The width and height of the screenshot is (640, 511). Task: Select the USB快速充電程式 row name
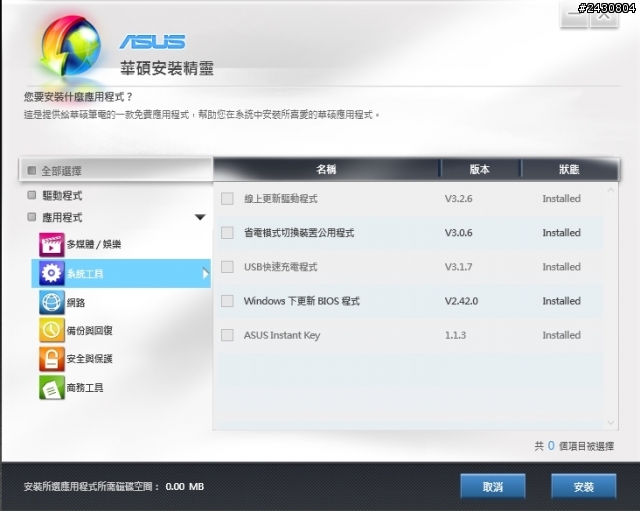(281, 267)
